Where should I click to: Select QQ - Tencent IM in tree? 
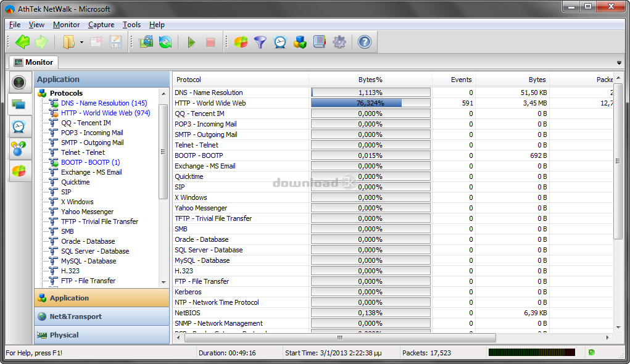pyautogui.click(x=86, y=123)
